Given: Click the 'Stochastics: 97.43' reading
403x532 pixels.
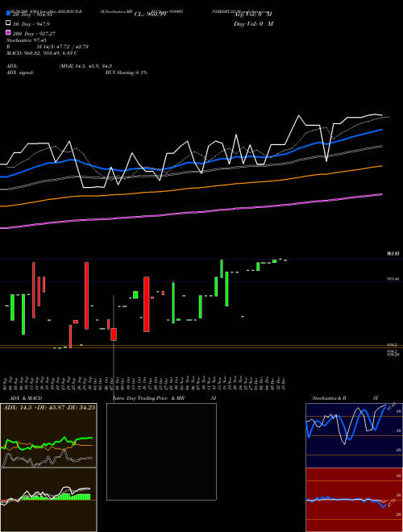Looking at the screenshot, I should pos(27,40).
